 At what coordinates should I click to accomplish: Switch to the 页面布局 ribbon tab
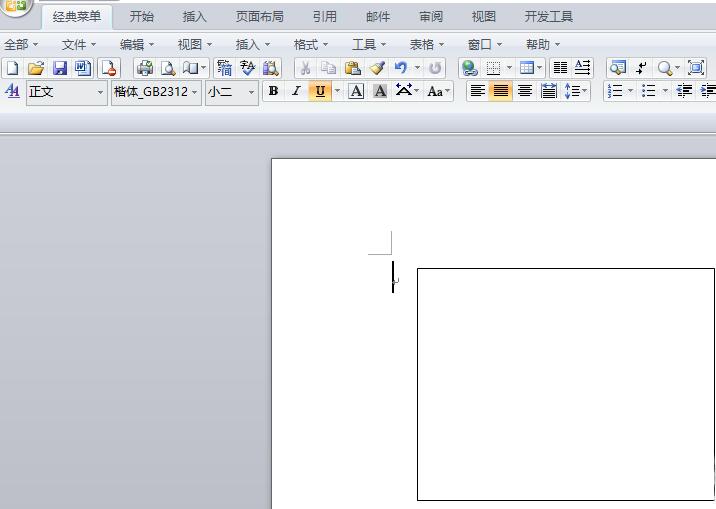point(259,17)
